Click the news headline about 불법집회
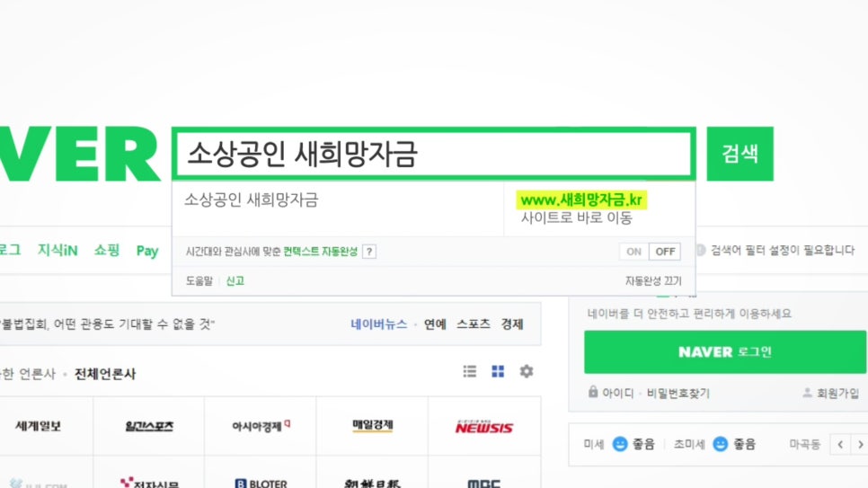868x488 pixels. [x=108, y=324]
